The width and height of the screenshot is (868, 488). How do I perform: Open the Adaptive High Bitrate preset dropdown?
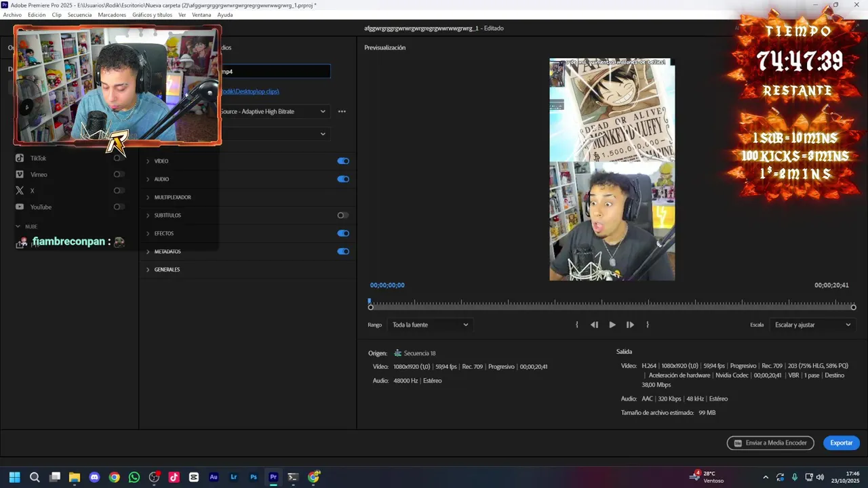(275, 111)
